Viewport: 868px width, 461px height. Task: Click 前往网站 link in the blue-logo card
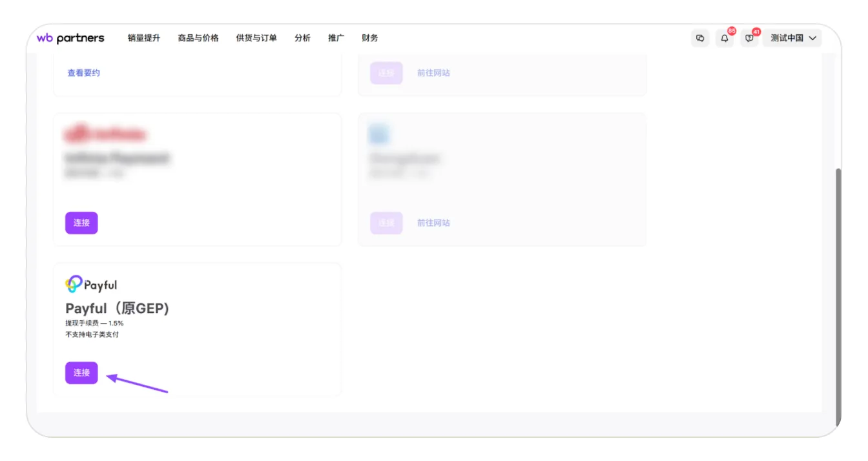click(433, 223)
